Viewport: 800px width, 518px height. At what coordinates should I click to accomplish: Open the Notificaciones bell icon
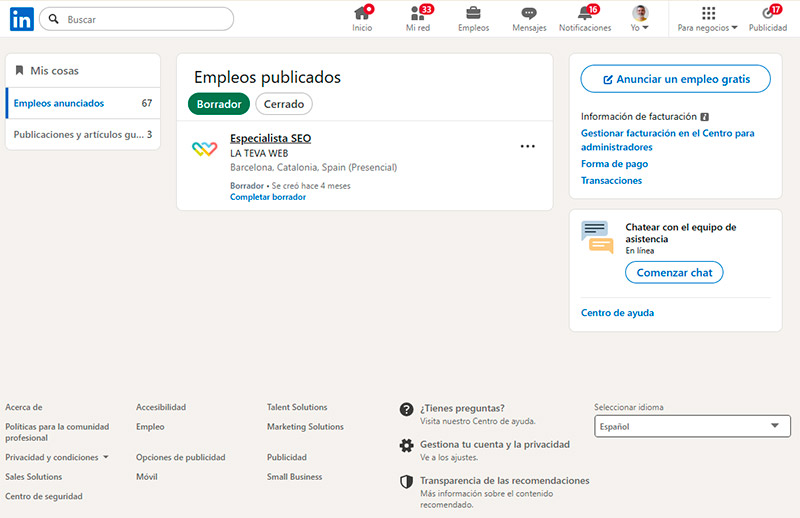[585, 13]
